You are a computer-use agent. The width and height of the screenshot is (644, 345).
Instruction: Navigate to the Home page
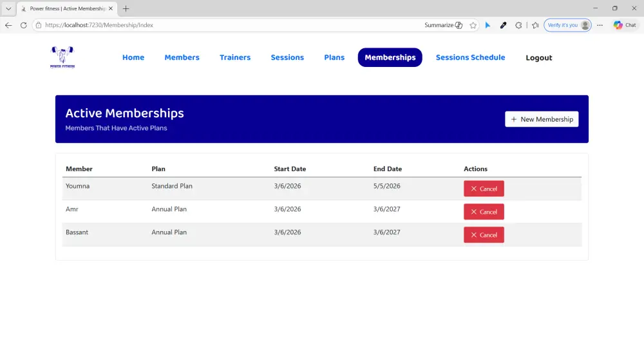click(133, 57)
